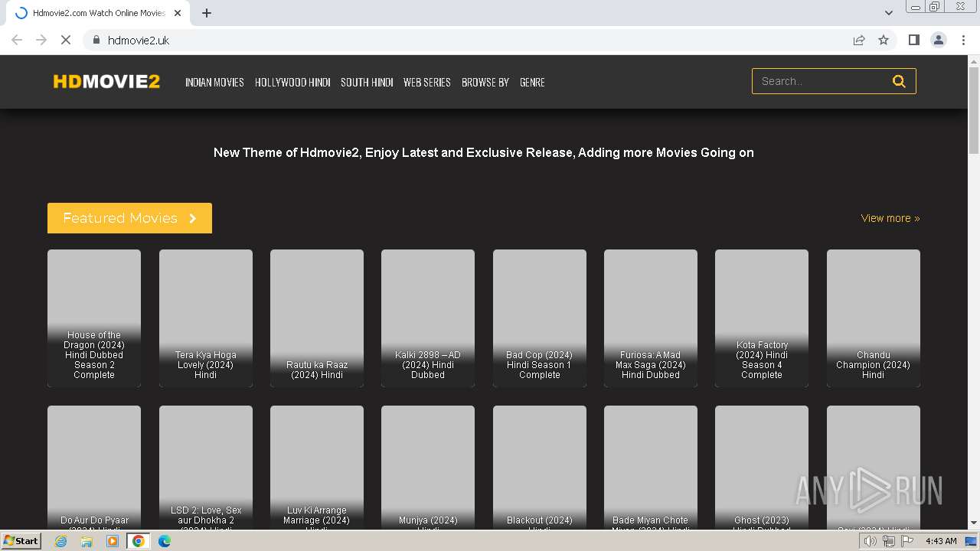Open Chandu Champion movie card
This screenshot has width=980, height=551.
(874, 318)
